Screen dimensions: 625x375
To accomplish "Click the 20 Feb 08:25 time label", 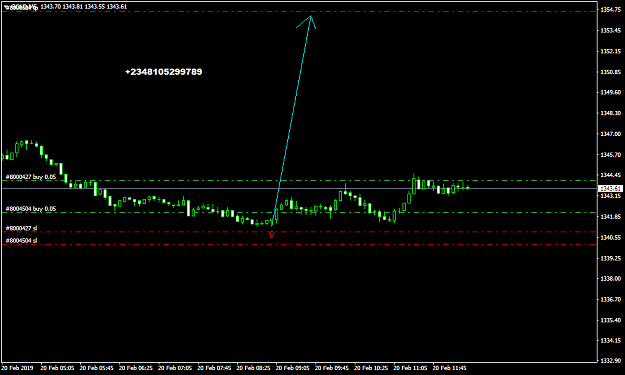I will (x=254, y=368).
